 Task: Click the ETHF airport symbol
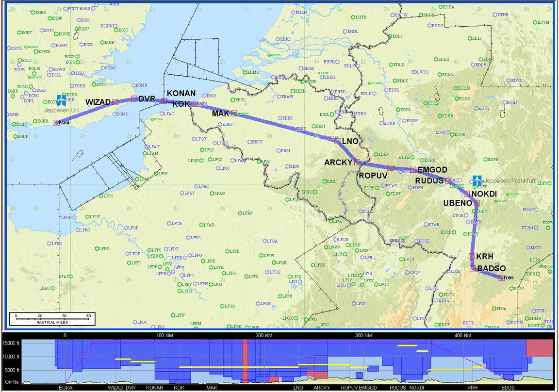click(x=505, y=102)
